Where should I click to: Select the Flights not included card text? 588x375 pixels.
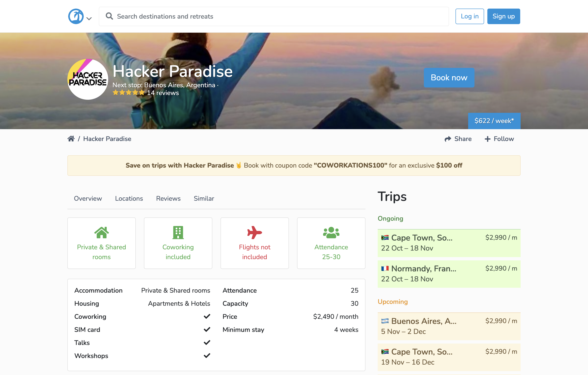(x=254, y=252)
